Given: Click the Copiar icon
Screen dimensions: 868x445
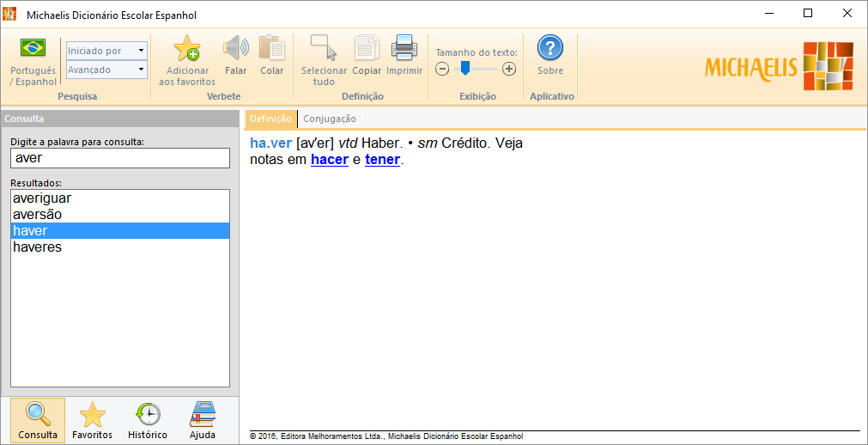Looking at the screenshot, I should tap(367, 47).
